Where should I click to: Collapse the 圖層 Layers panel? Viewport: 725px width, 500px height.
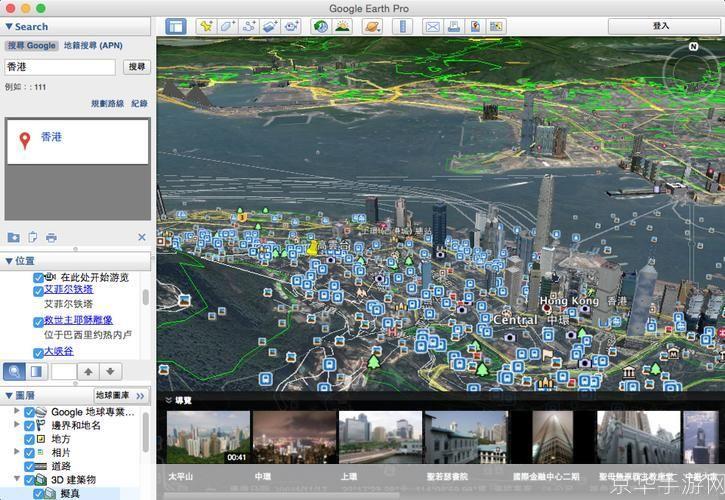9,395
